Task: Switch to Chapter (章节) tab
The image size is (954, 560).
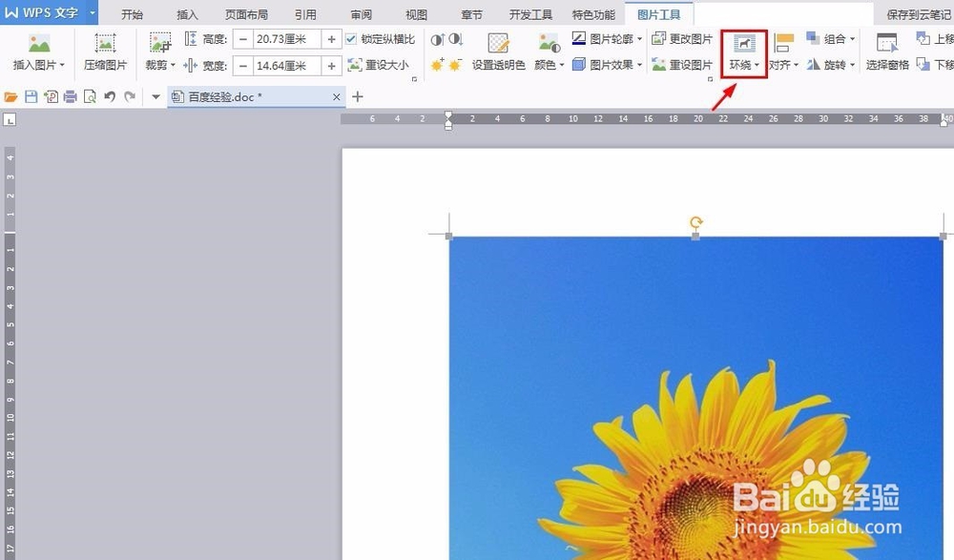Action: click(472, 14)
